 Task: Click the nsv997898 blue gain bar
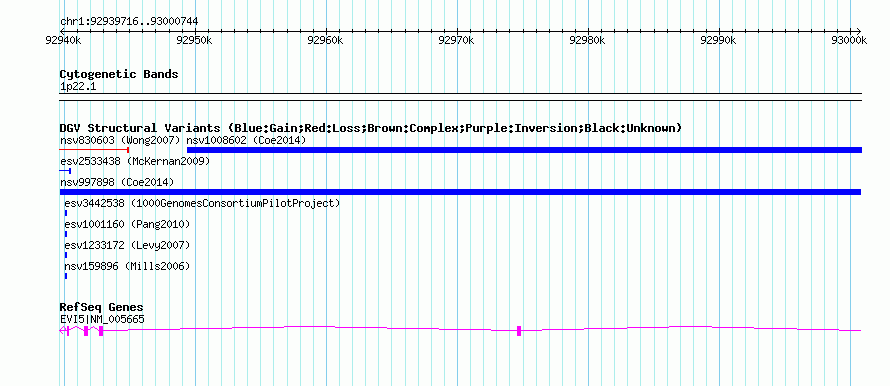[460, 192]
